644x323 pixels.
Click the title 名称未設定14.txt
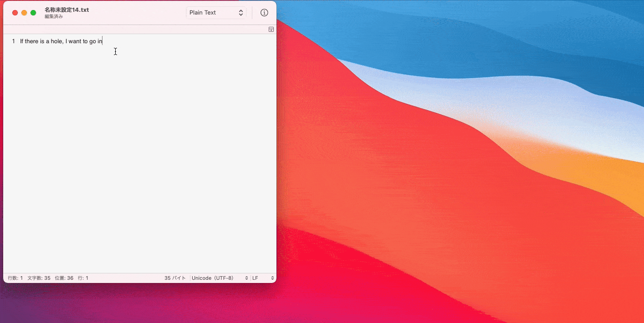pyautogui.click(x=66, y=10)
